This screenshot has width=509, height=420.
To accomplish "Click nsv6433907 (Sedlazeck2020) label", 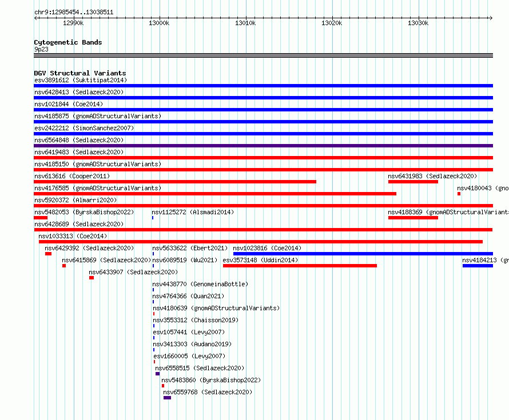I will tap(133, 272).
